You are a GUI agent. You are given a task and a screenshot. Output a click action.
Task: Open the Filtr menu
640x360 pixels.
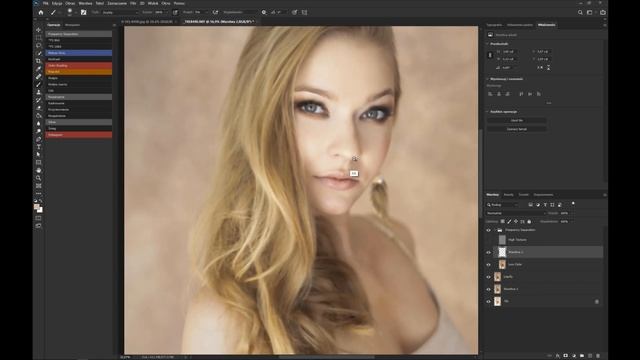pyautogui.click(x=133, y=3)
